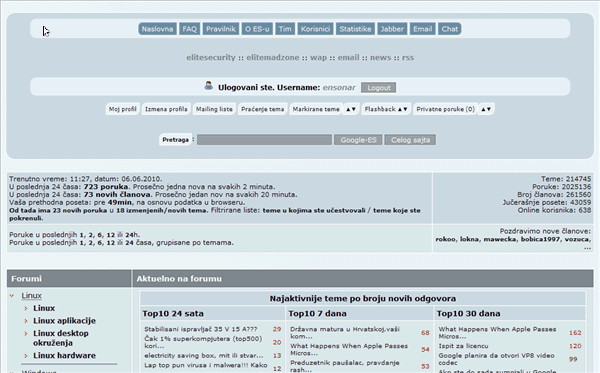Open the Linux aplikacije subforum
600x373 pixels.
click(x=64, y=321)
